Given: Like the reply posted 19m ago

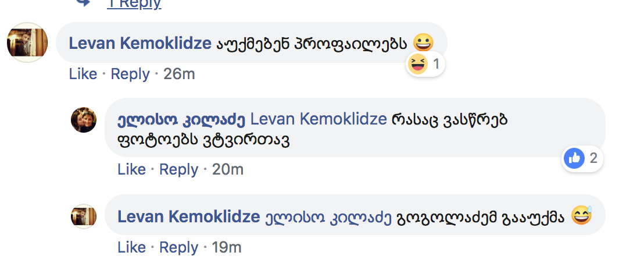Looking at the screenshot, I should 131,247.
